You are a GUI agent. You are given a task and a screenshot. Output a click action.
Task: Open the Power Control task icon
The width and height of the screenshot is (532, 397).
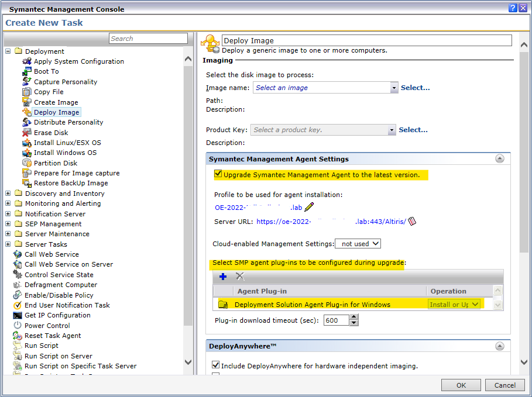18,326
